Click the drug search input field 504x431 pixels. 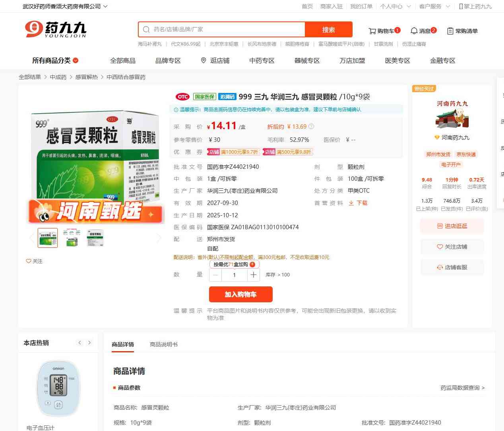[227, 29]
